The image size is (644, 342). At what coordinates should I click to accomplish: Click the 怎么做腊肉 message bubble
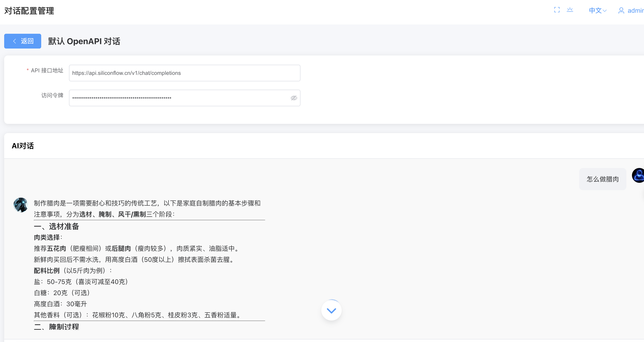tap(603, 179)
